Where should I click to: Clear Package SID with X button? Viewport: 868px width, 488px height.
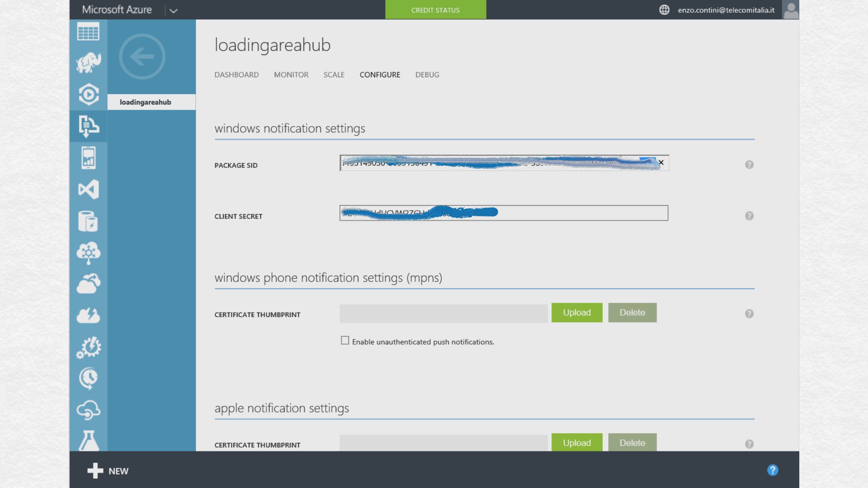coord(661,162)
